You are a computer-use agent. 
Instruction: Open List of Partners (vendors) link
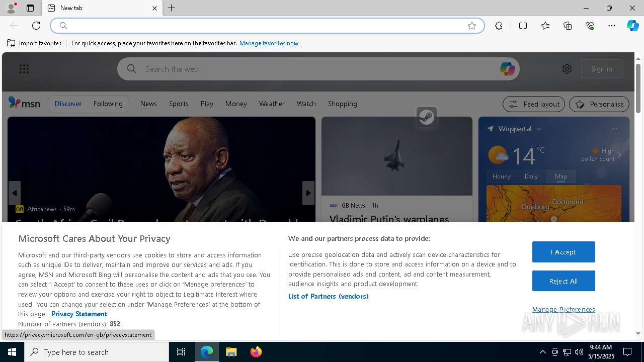pos(329,296)
